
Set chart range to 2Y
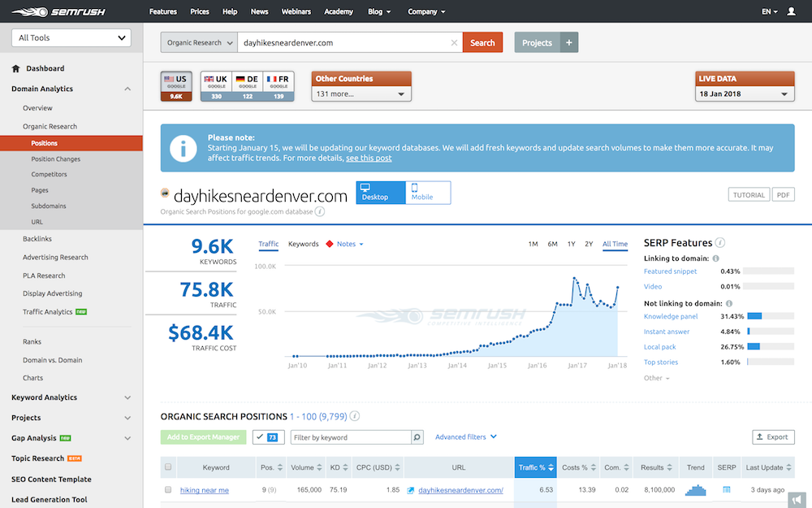(x=589, y=244)
